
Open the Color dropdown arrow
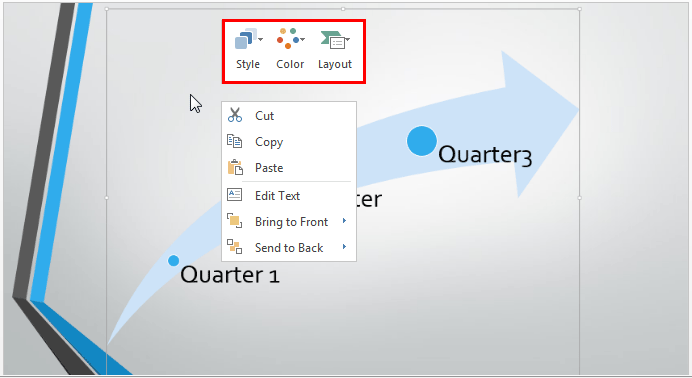click(302, 40)
